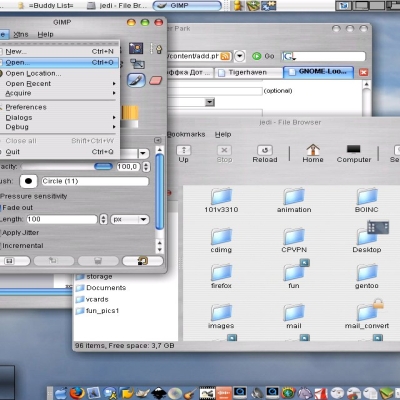The width and height of the screenshot is (400, 400).
Task: Open the Xtns menu in GIMP
Action: coord(21,34)
